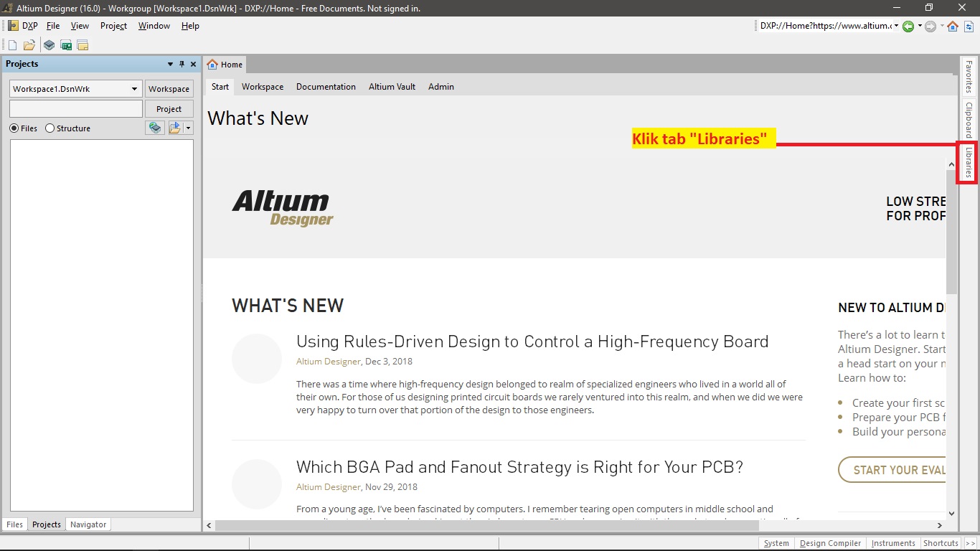This screenshot has width=980, height=551.
Task: Click the horizontal scrollbar left arrow
Action: (x=209, y=526)
